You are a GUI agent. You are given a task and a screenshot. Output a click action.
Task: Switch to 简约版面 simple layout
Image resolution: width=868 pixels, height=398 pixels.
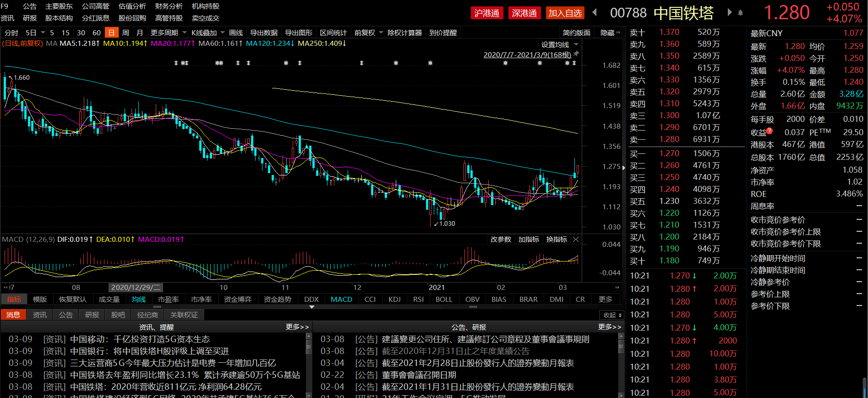577,33
